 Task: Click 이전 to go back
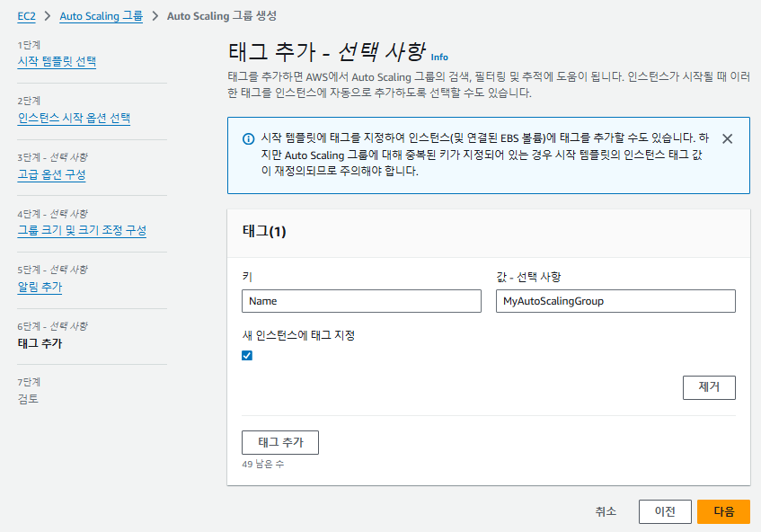[x=665, y=511]
